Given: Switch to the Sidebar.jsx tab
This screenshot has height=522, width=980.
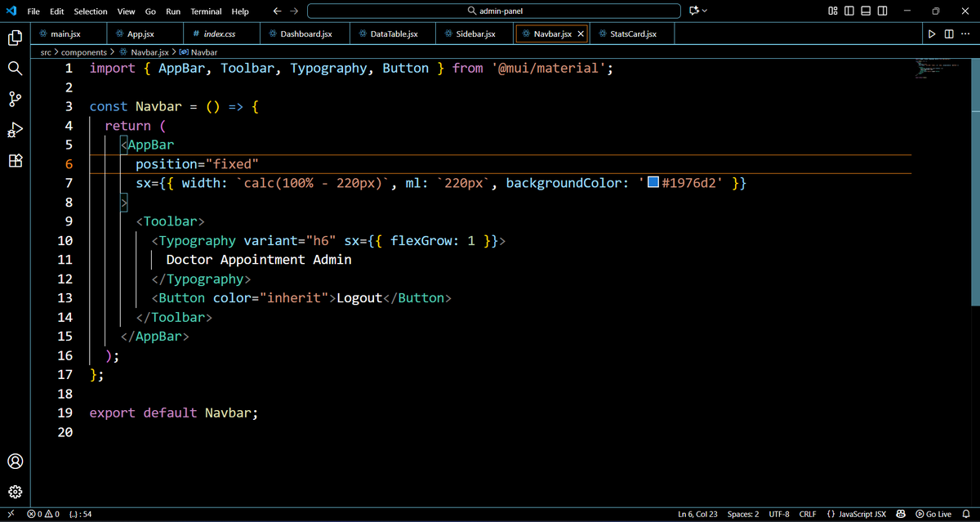Looking at the screenshot, I should [x=475, y=34].
